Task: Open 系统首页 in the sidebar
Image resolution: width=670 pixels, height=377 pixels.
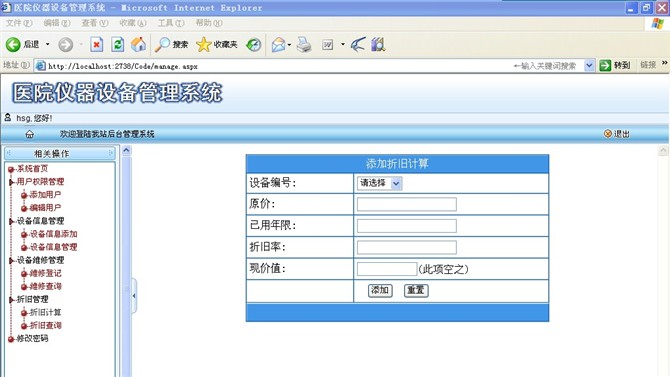Action: (x=32, y=169)
